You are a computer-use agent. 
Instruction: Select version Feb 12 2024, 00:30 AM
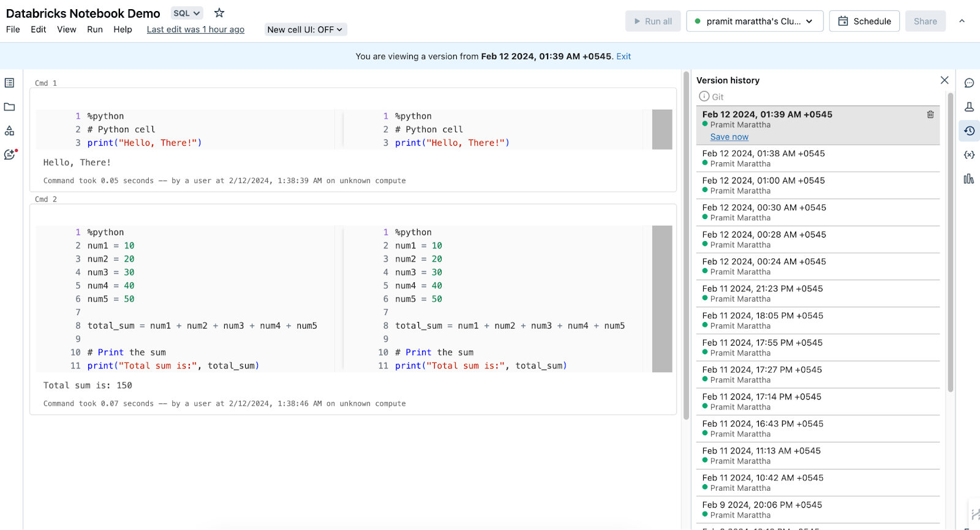[x=818, y=212]
